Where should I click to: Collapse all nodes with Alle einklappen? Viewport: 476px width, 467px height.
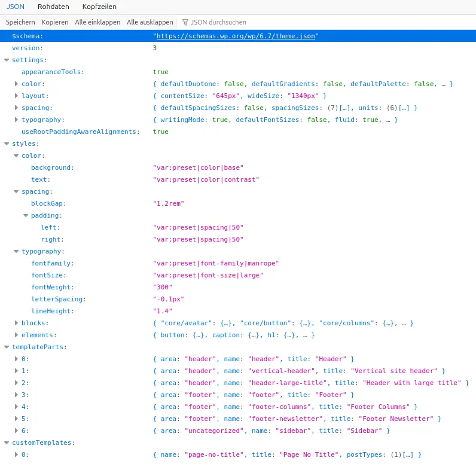tap(97, 22)
